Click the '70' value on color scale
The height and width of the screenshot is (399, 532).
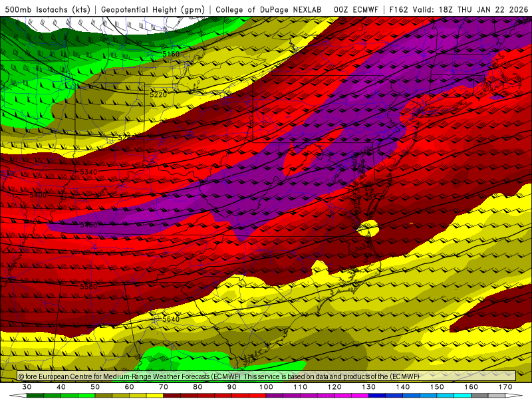pyautogui.click(x=164, y=387)
